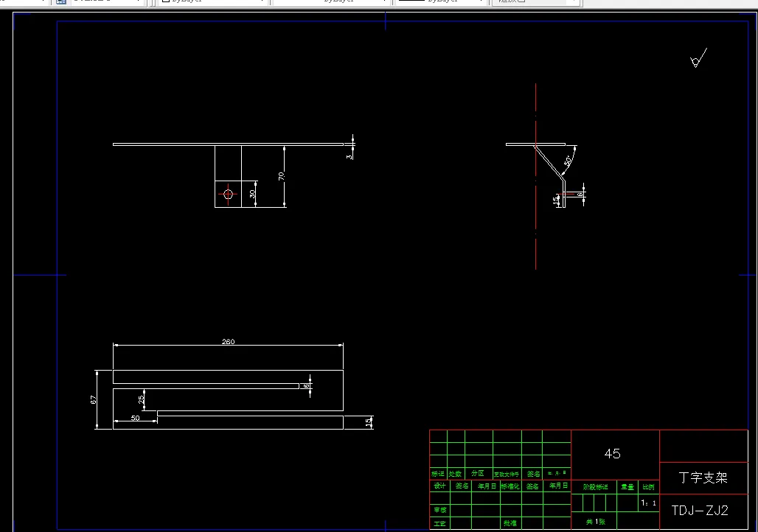Select the 50° angle dimension
This screenshot has height=532, width=758.
tap(568, 160)
